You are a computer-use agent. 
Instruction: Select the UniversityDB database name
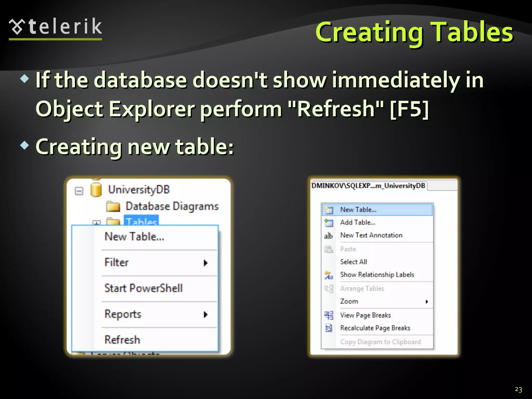pos(139,189)
